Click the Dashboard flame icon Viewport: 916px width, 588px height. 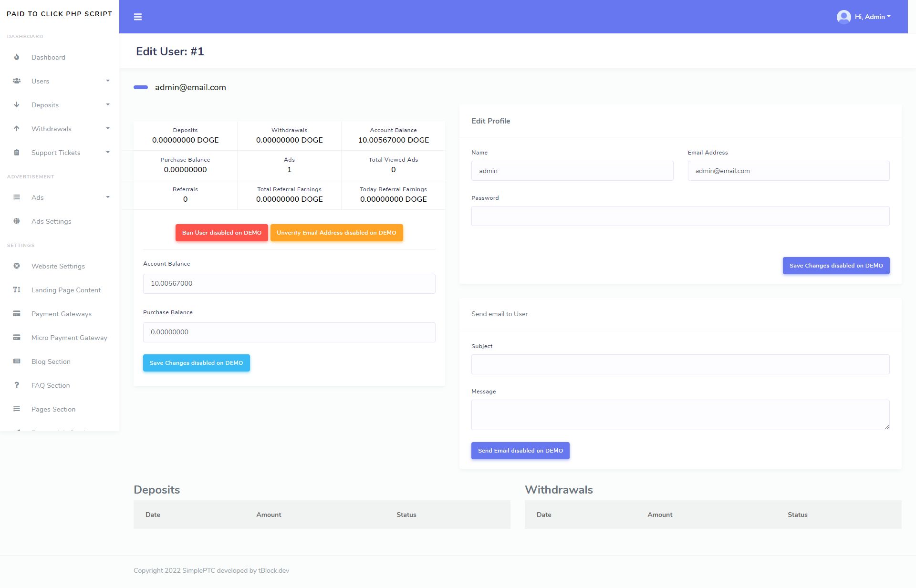17,57
